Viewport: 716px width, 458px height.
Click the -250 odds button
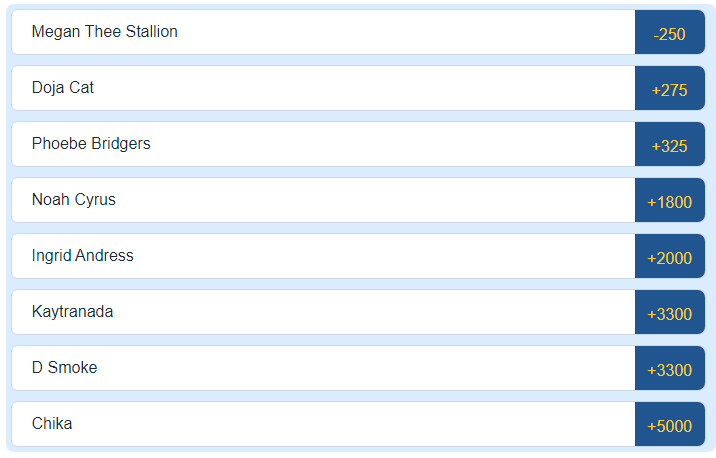(x=669, y=33)
